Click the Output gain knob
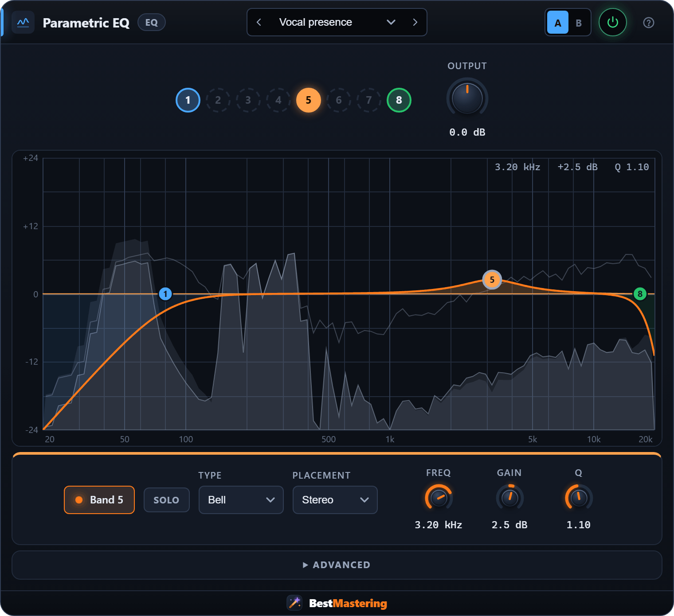 (x=467, y=98)
